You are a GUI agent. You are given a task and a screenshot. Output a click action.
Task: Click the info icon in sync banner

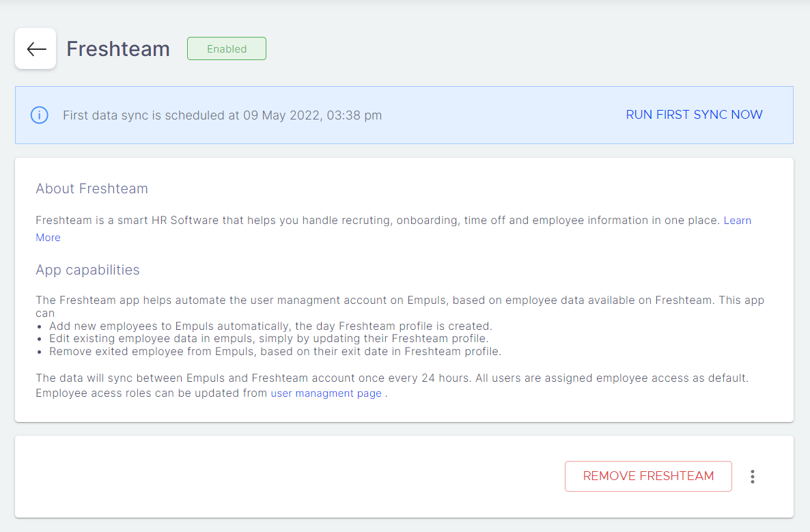point(39,115)
